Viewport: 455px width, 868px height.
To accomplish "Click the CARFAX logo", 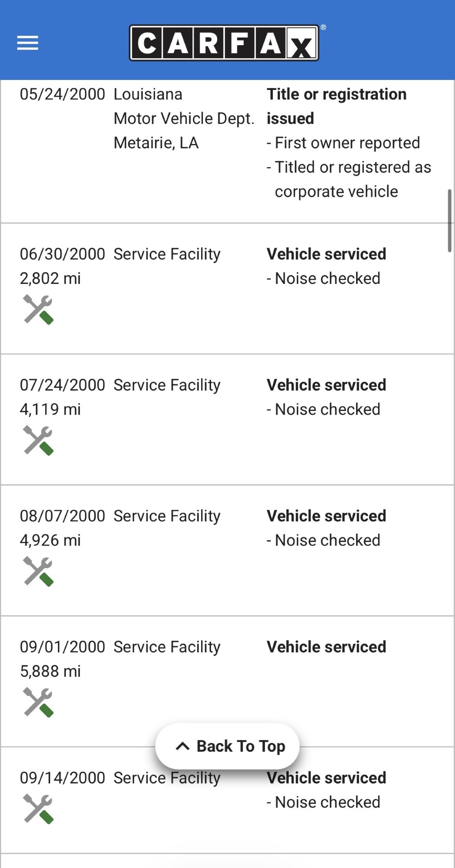I will (224, 43).
